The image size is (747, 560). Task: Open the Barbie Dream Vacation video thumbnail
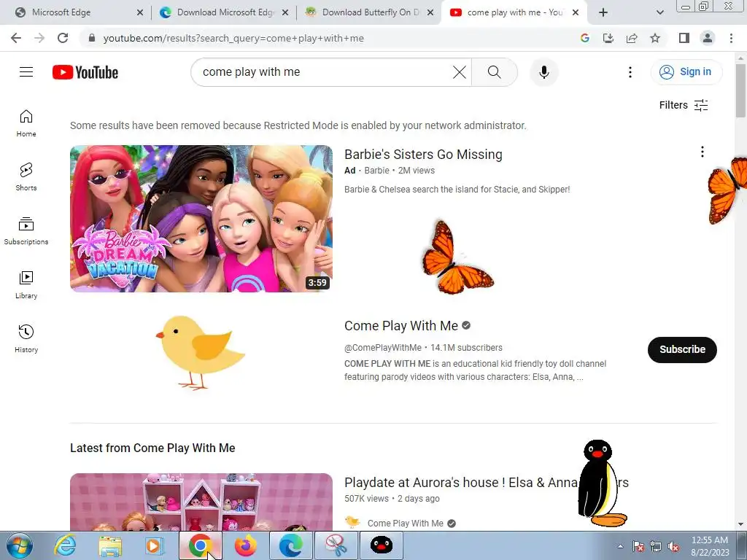[201, 219]
